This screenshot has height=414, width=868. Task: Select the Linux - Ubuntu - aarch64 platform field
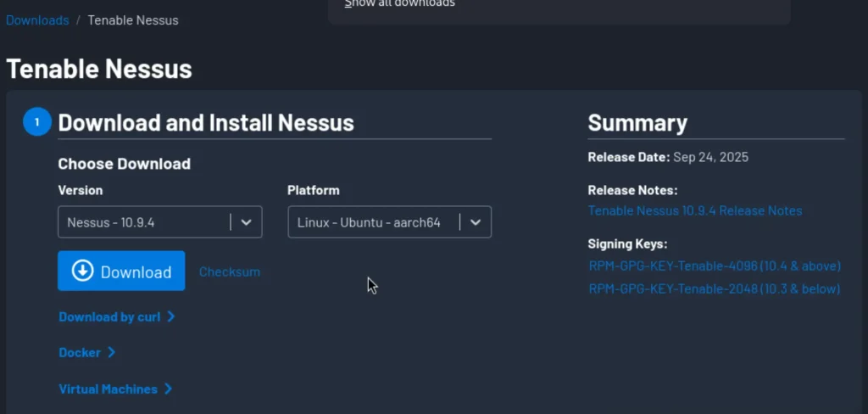pyautogui.click(x=373, y=222)
